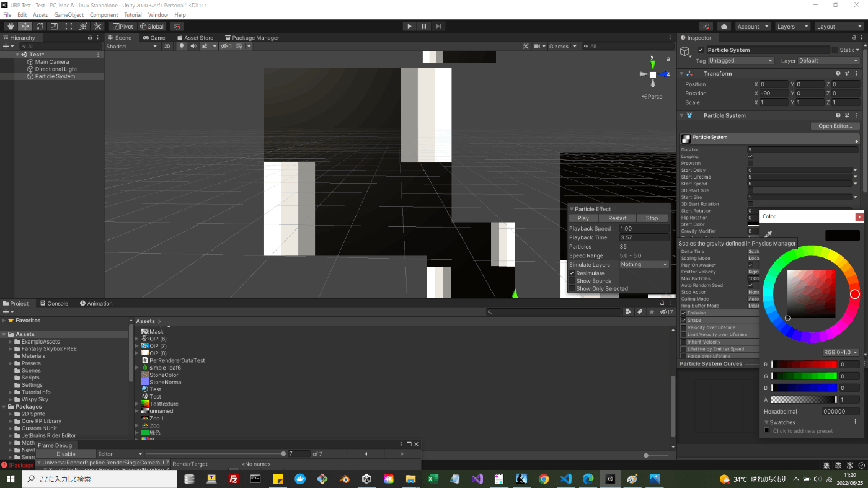Open the Layers dropdown in toolbar
Viewport: 868px width, 488px height.
792,26
